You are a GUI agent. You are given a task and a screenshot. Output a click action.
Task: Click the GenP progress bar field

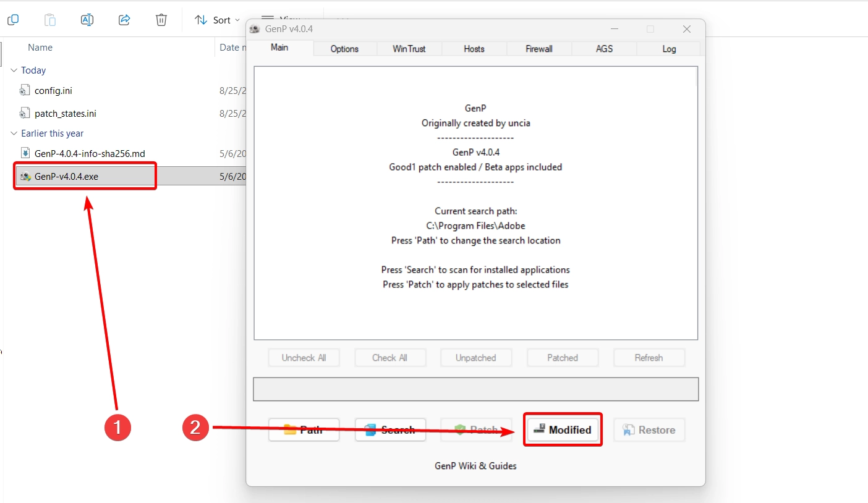point(476,389)
